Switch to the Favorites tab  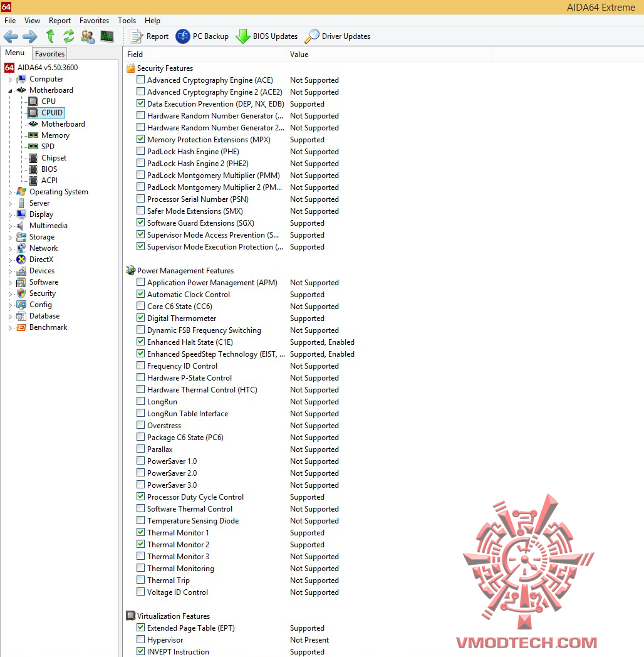click(50, 54)
